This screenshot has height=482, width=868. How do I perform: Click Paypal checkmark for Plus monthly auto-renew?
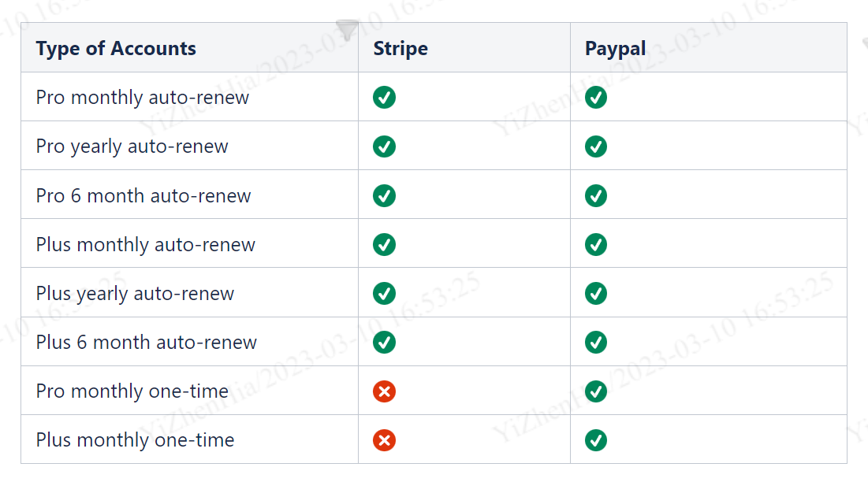[x=596, y=245]
